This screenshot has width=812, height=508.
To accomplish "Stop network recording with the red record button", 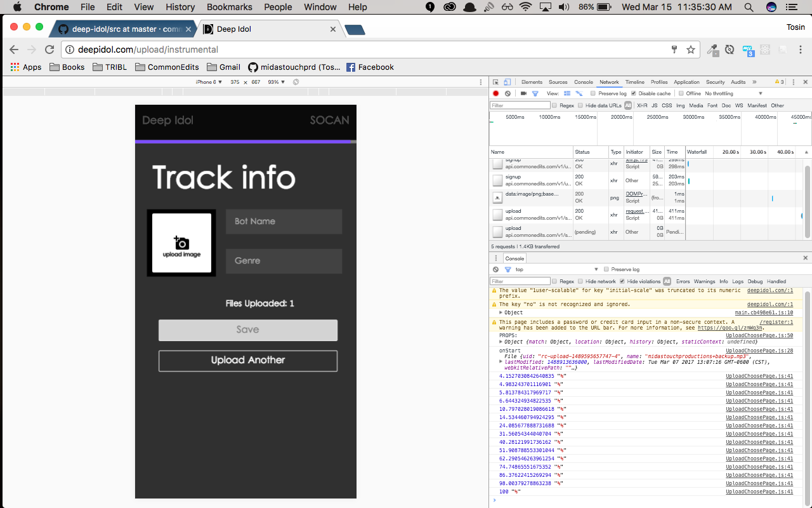I will [496, 93].
